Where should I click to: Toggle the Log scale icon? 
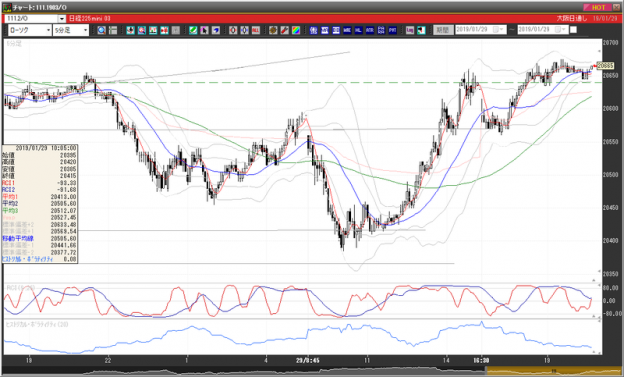(410, 30)
